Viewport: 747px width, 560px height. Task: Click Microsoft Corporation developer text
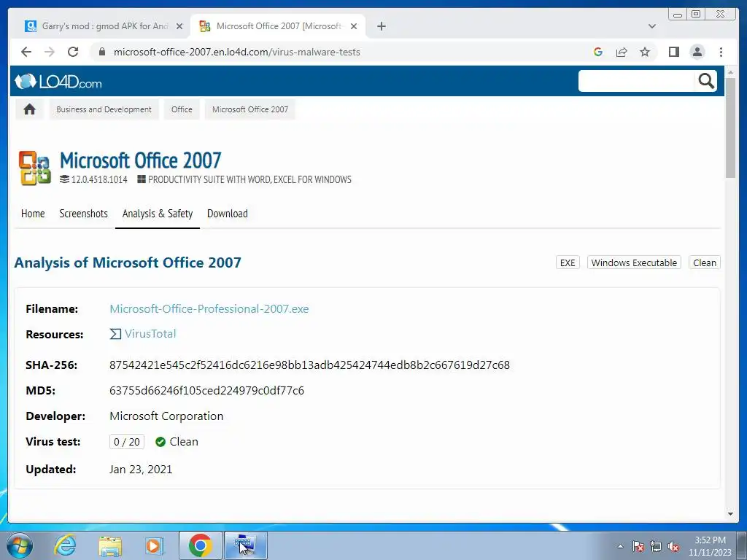click(x=166, y=416)
